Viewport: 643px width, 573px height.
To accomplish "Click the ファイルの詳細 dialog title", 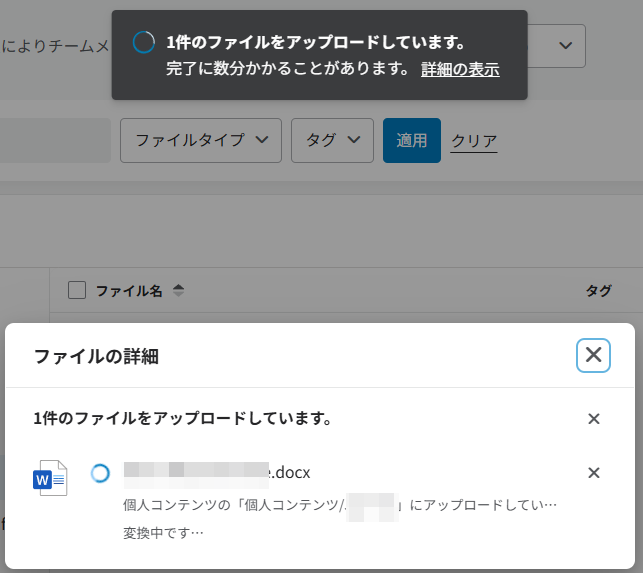I will [x=96, y=356].
